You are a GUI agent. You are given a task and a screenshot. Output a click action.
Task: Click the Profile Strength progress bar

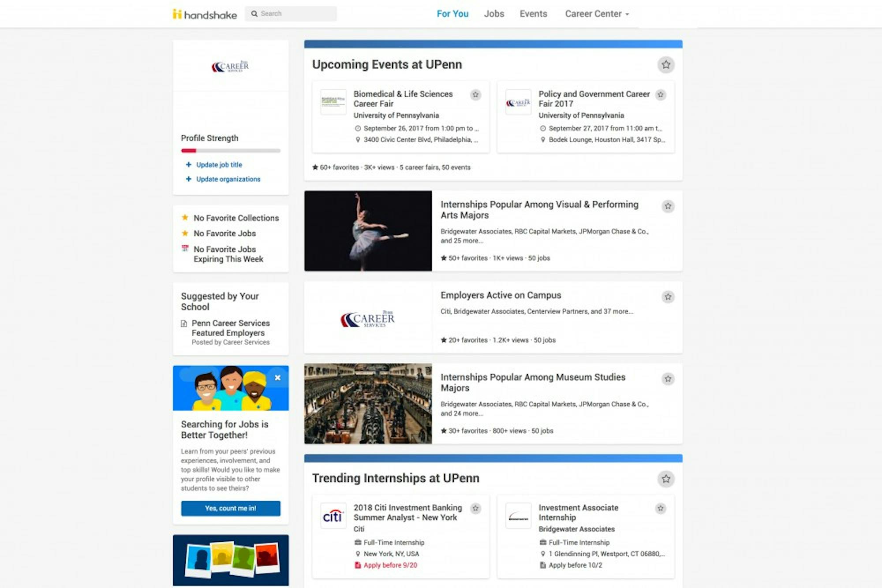(230, 151)
